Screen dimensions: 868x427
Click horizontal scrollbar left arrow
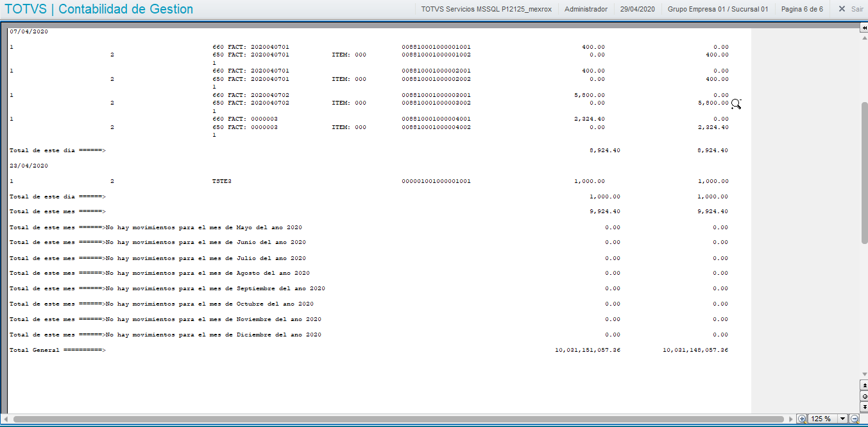pyautogui.click(x=5, y=419)
